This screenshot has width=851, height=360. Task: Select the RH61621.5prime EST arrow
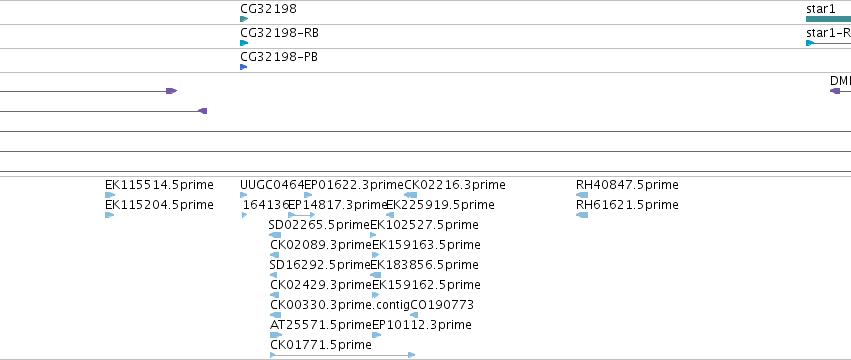(x=582, y=215)
